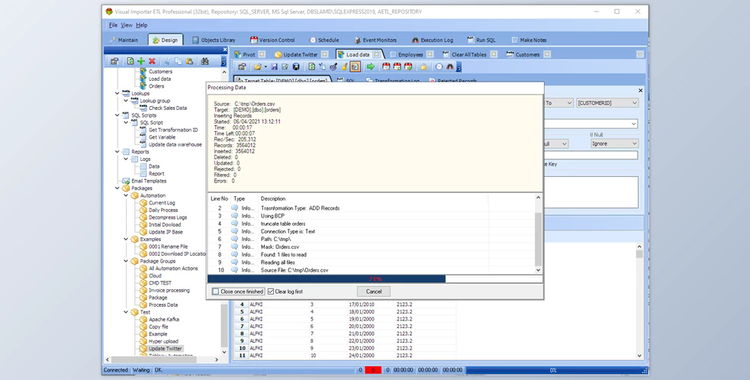The width and height of the screenshot is (750, 380).
Task: Collapse the Automation package folder
Action: point(126,196)
